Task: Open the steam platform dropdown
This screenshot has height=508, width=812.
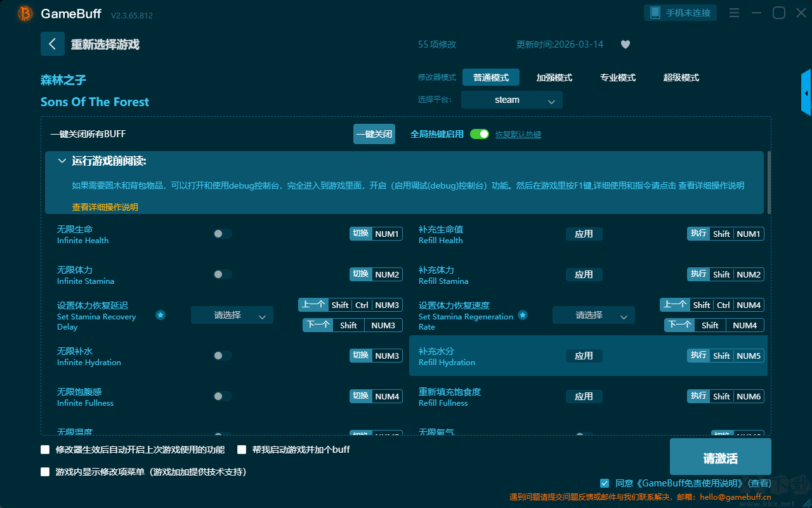Action: (512, 100)
